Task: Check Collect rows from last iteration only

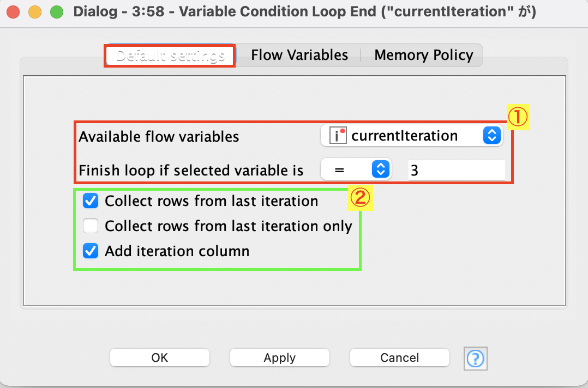Action: click(x=91, y=226)
